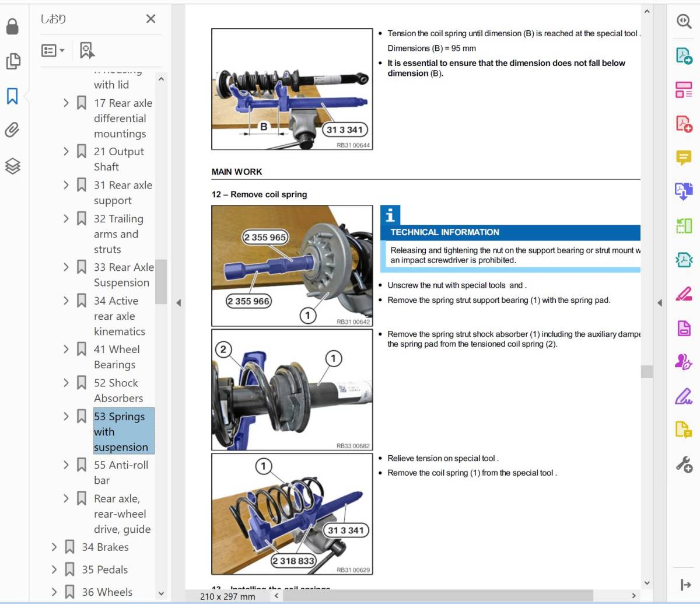700x604 pixels.
Task: Close the しおり bookmarks panel
Action: tap(150, 19)
